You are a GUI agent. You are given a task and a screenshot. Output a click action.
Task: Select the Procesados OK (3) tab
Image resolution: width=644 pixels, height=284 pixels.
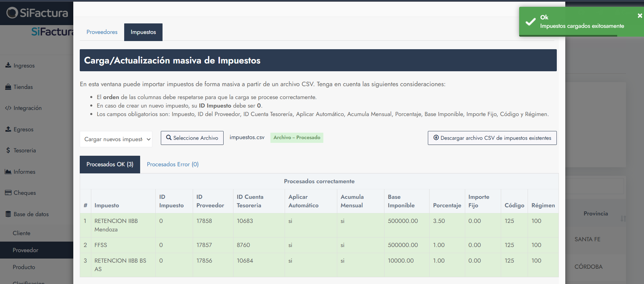pyautogui.click(x=110, y=165)
